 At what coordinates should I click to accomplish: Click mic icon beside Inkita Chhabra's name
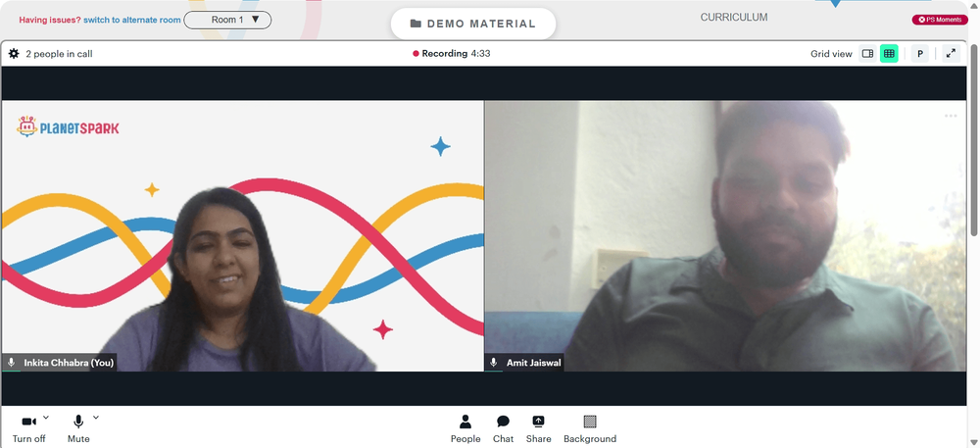point(11,363)
